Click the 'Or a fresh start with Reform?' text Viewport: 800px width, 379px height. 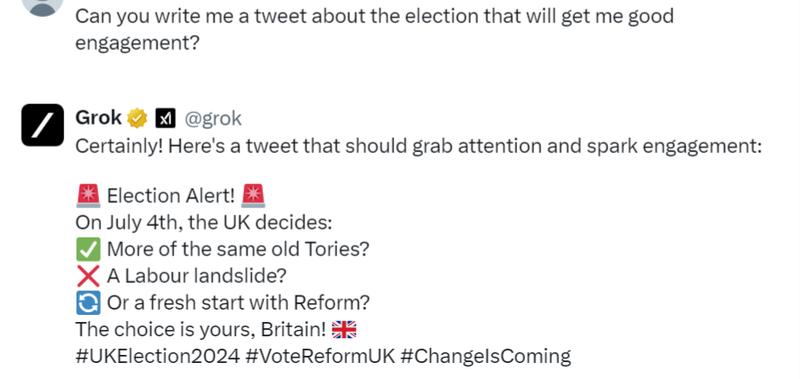[x=238, y=303]
